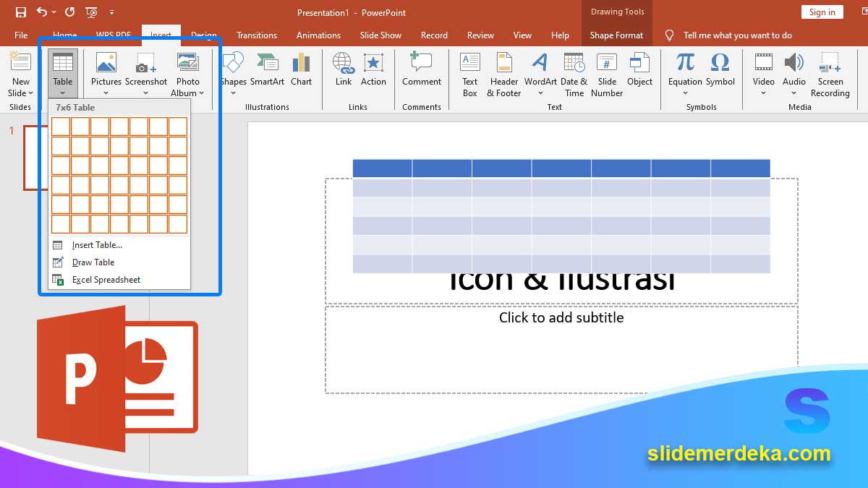
Task: Open the File menu
Action: (21, 35)
